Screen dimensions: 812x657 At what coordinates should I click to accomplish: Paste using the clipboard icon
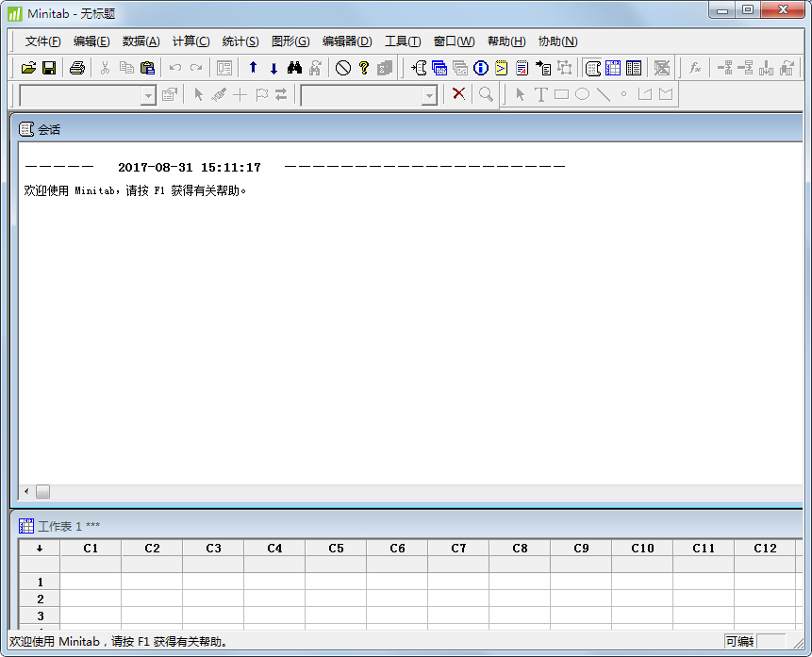(x=147, y=68)
